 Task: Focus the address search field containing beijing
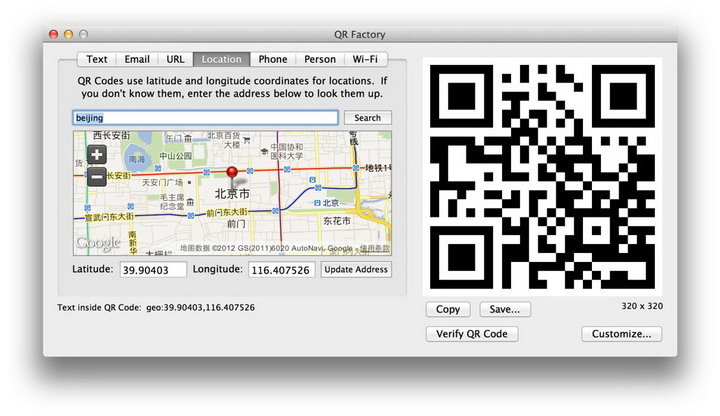pos(205,118)
